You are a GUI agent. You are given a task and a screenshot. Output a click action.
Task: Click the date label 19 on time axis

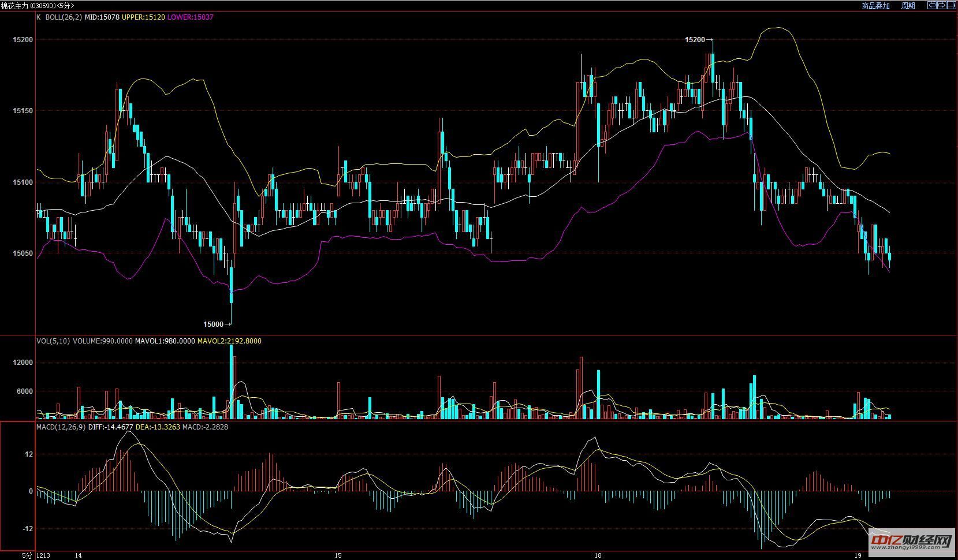point(858,555)
